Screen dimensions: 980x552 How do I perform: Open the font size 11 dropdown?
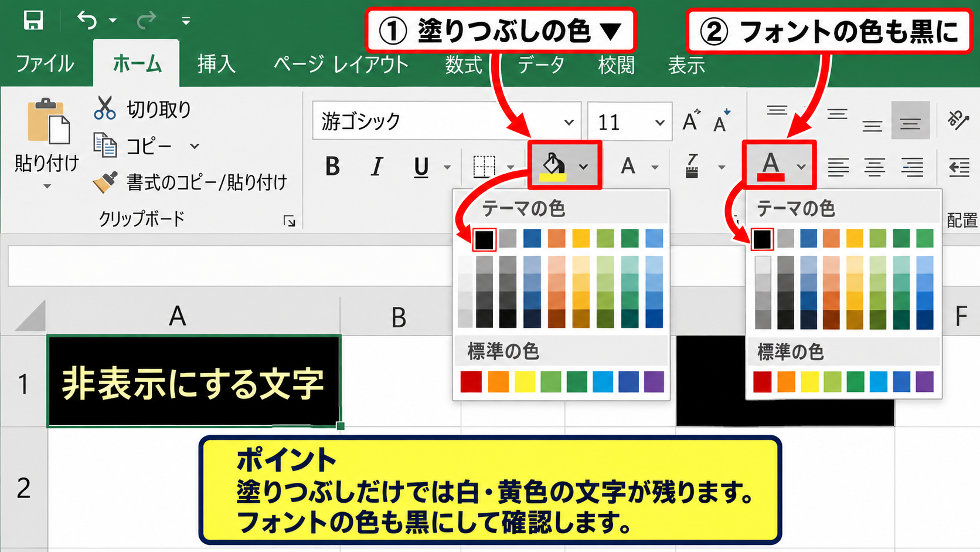(660, 122)
